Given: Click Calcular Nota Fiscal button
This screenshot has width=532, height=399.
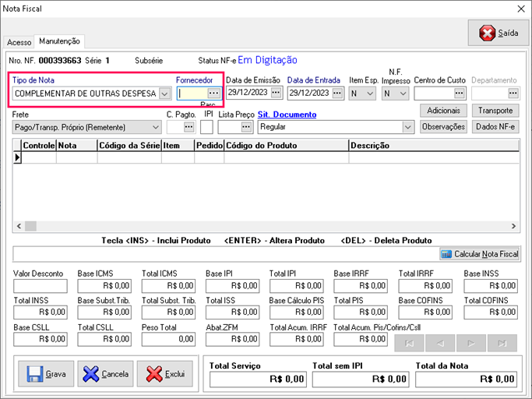Looking at the screenshot, I should tap(479, 254).
